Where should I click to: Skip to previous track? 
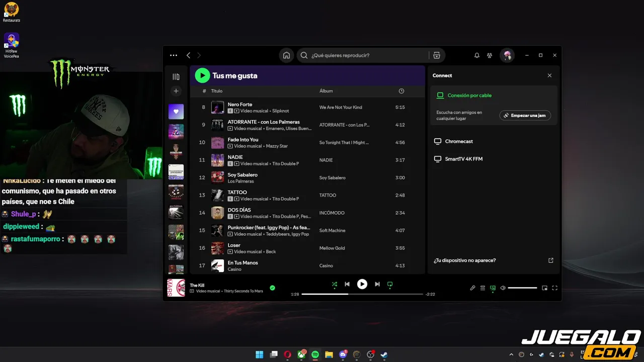tap(347, 284)
